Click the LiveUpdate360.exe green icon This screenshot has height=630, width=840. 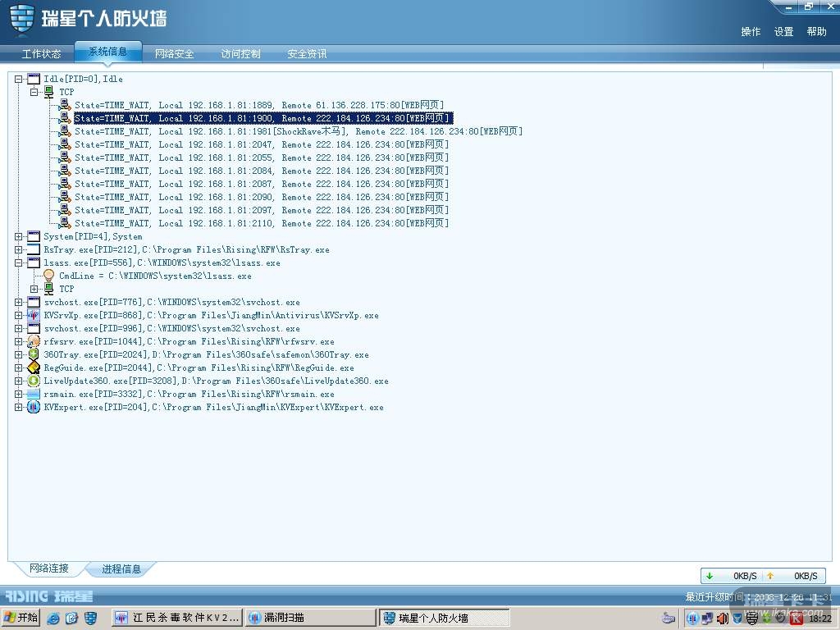point(34,381)
